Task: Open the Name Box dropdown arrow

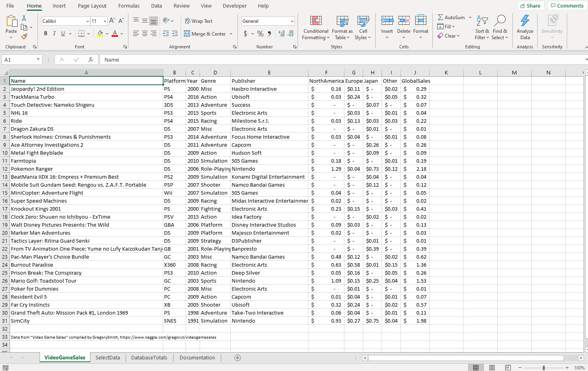Action: click(x=38, y=60)
